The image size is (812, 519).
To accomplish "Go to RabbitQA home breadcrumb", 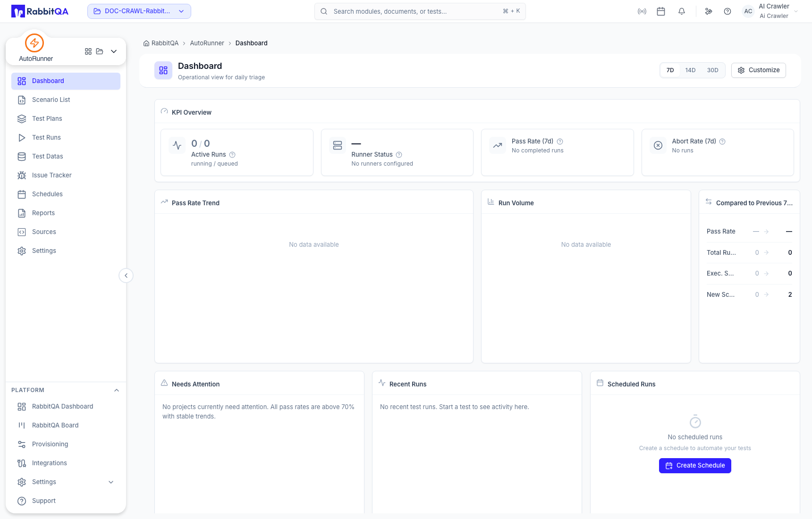I will (161, 43).
